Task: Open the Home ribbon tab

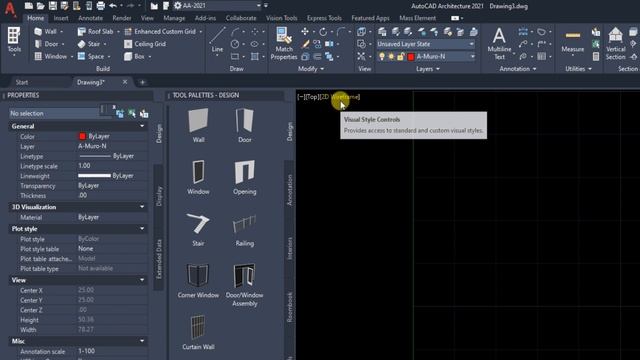Action: 36,18
